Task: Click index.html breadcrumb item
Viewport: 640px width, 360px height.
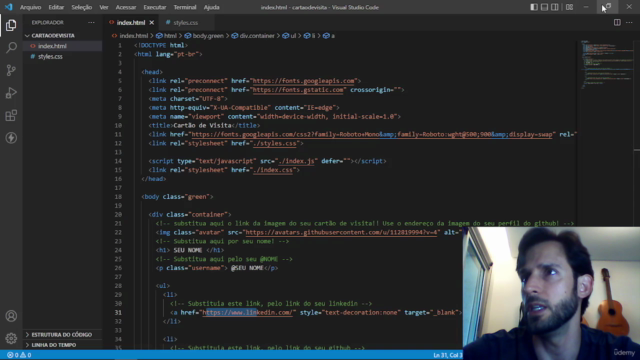Action: [x=133, y=36]
